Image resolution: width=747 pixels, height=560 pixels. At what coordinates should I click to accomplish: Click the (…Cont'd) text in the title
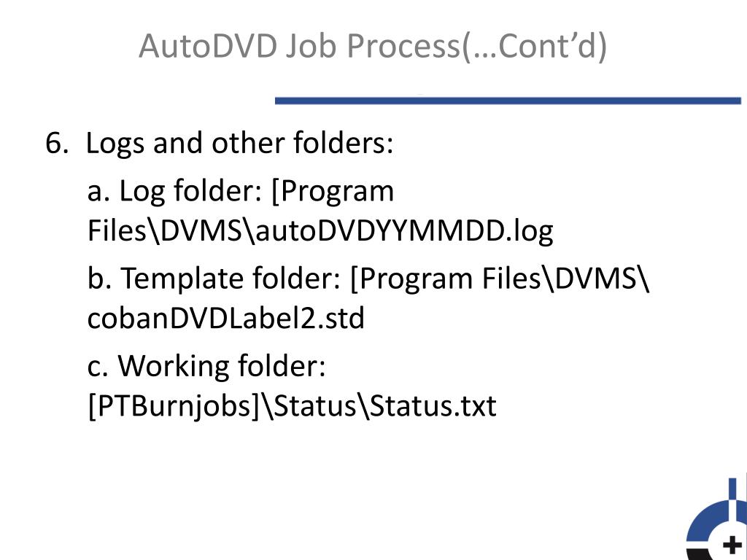pyautogui.click(x=534, y=47)
